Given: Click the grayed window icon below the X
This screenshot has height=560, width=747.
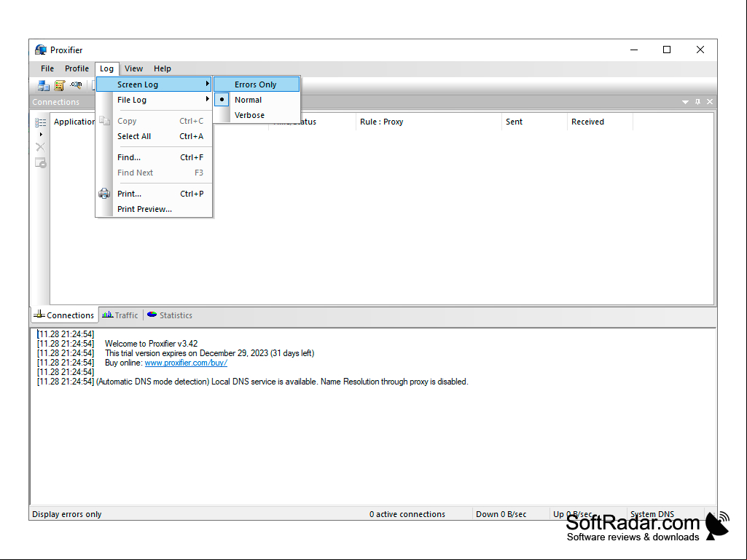Looking at the screenshot, I should [x=41, y=163].
